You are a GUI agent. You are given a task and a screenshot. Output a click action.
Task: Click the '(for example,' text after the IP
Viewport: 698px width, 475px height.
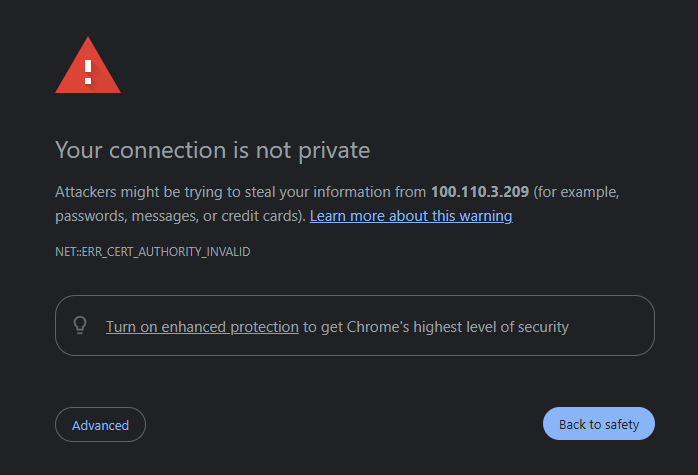583,191
